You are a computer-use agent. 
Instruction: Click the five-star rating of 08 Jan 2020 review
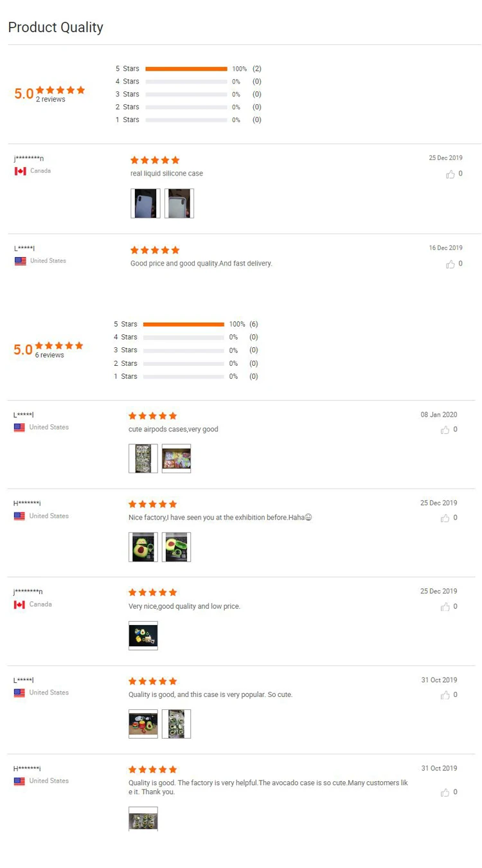(153, 416)
